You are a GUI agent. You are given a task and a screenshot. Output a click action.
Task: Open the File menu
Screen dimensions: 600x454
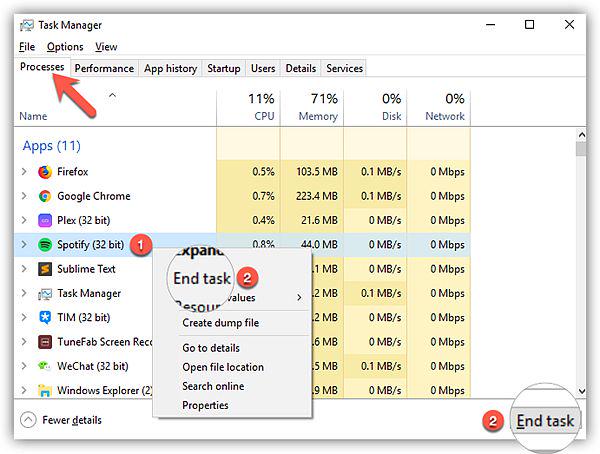click(27, 47)
